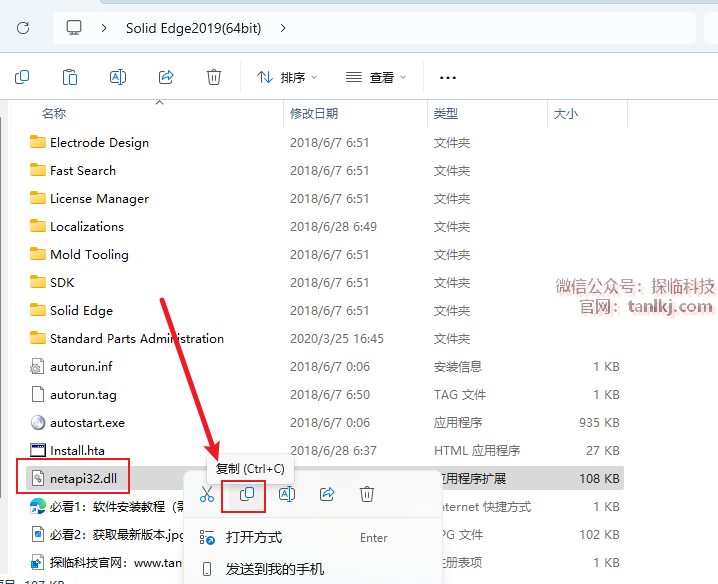Choose 发送到我的手机 in context menu
This screenshot has height=584, width=718.
(x=313, y=569)
